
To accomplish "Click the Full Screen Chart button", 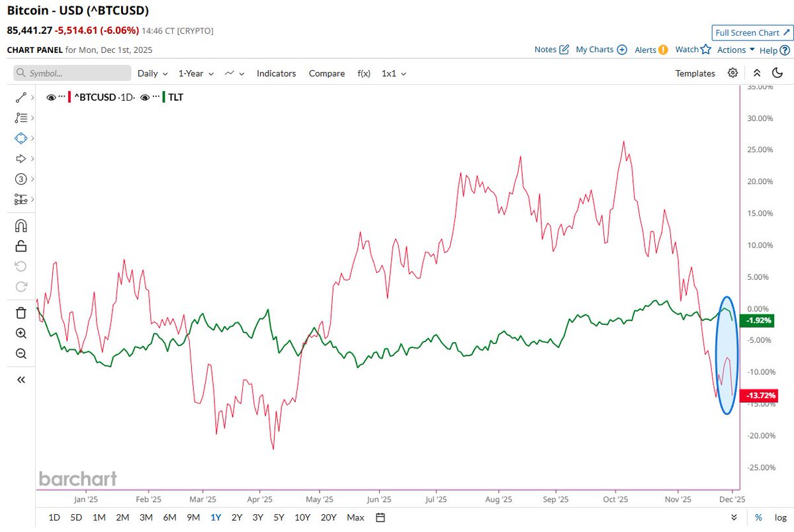I will click(x=751, y=32).
